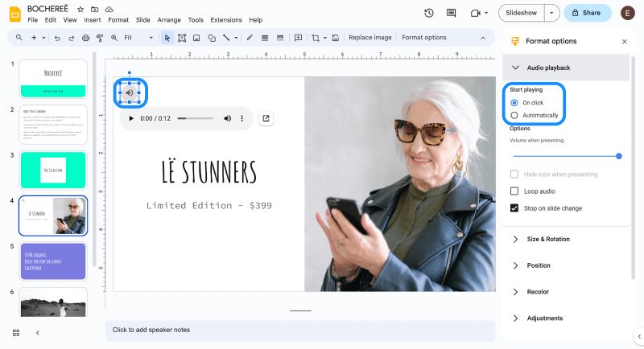Screen dimensions: 644x349
Task: Click the reset image icon
Action: coord(336,38)
